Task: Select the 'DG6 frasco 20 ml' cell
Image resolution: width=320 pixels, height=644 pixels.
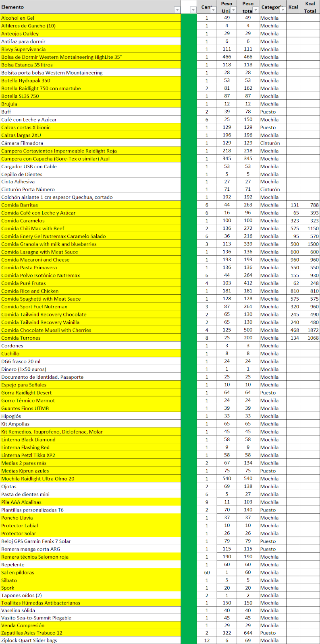Action: pyautogui.click(x=90, y=361)
